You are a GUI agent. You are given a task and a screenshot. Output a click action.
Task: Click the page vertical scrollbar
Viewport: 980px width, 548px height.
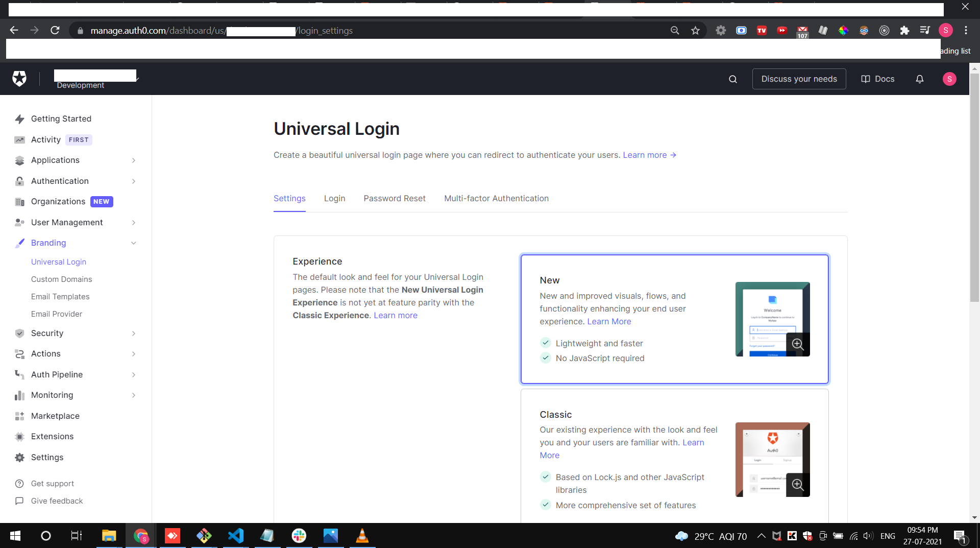[x=974, y=187]
